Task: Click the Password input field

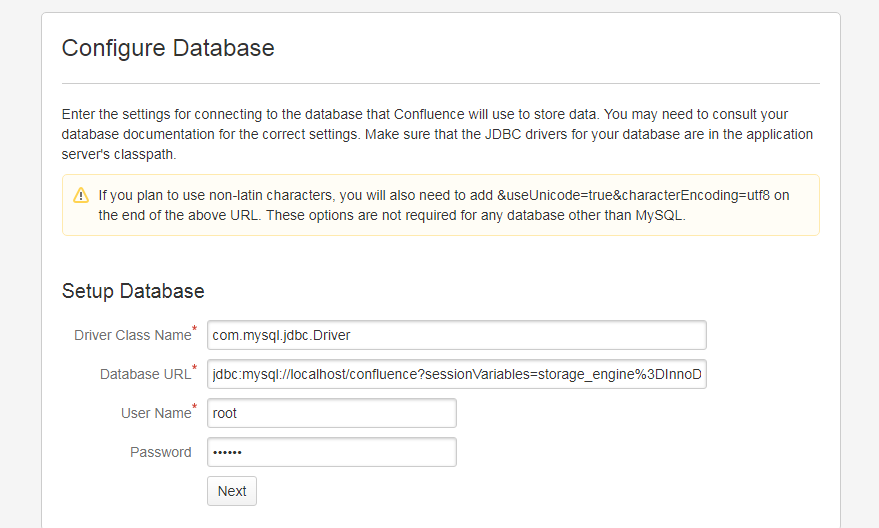Action: [x=332, y=452]
